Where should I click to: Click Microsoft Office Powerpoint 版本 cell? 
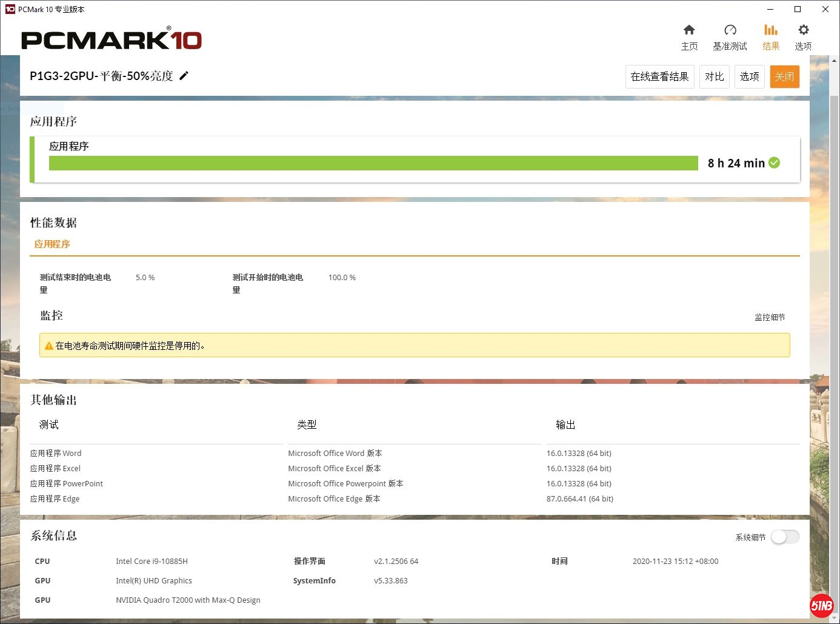click(x=345, y=483)
